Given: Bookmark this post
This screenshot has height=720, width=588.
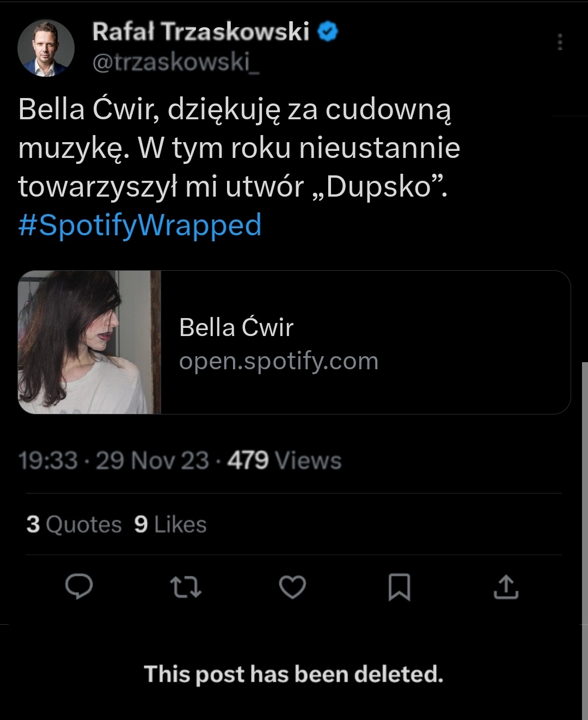Looking at the screenshot, I should pos(399,587).
